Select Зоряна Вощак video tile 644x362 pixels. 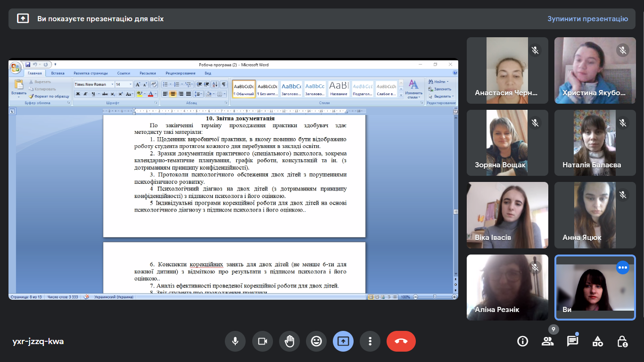click(507, 143)
